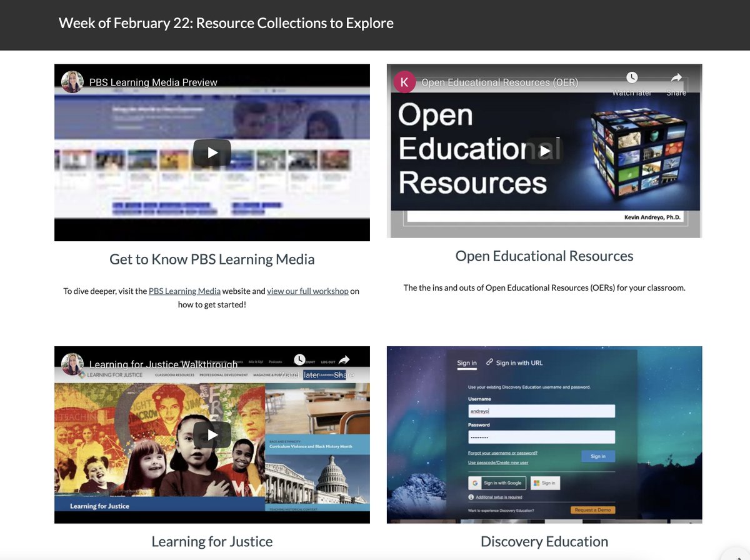Screen dimensions: 750x560
Task: Select Sign in with Google via its G icon
Action: (475, 483)
